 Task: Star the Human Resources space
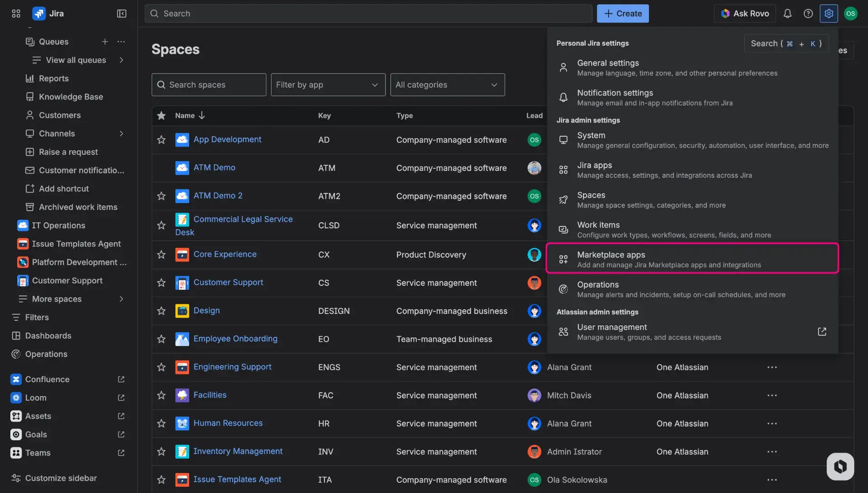pos(161,423)
